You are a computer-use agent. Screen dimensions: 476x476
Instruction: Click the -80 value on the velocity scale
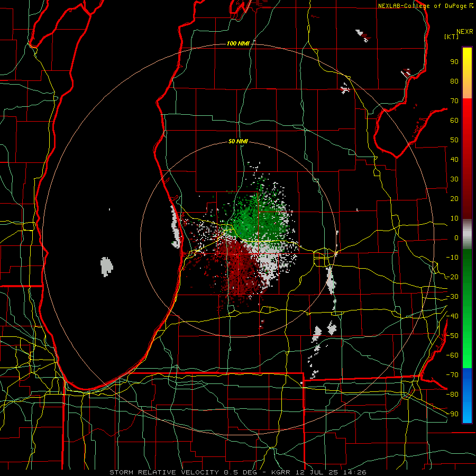pyautogui.click(x=452, y=395)
